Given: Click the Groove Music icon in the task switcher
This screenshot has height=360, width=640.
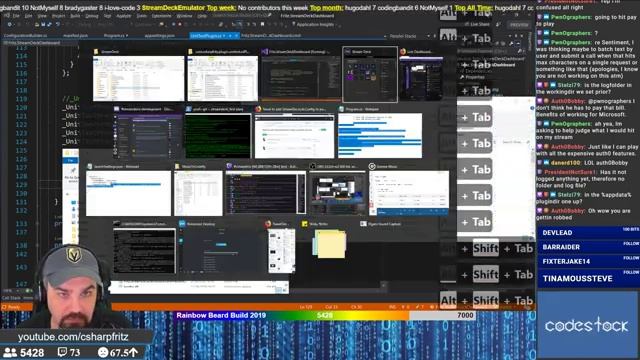Looking at the screenshot, I should pyautogui.click(x=372, y=167).
